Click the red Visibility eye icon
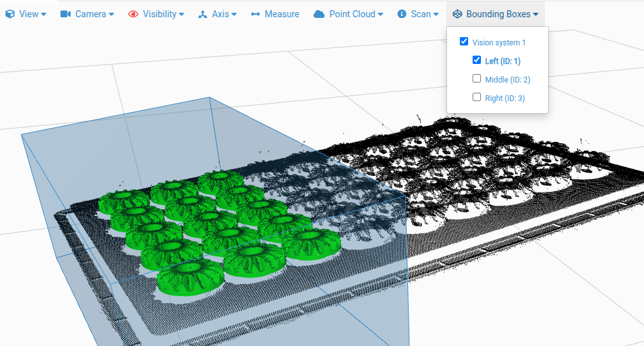Viewport: 644px width, 346px height. coord(133,14)
